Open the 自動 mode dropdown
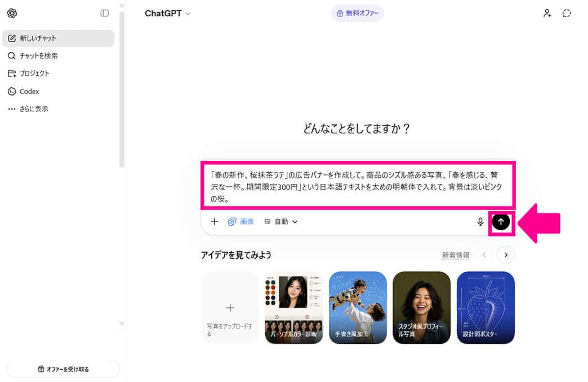This screenshot has height=382, width=588. point(281,222)
